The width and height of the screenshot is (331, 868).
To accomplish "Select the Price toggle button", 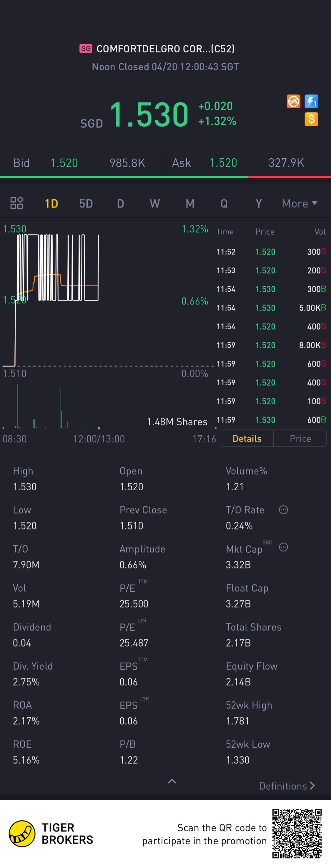I will (x=300, y=438).
